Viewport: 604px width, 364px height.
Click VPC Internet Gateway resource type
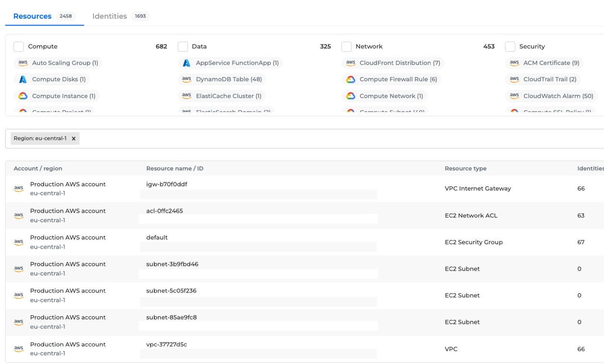coord(478,189)
